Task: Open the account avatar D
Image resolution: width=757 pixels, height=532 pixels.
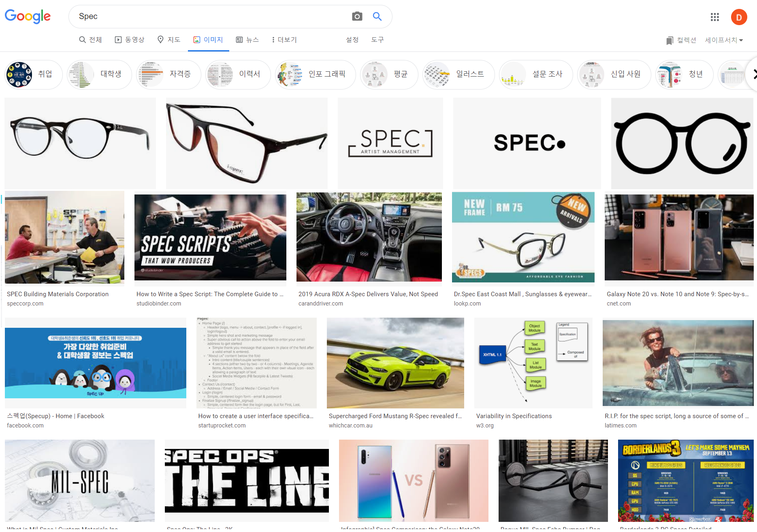Action: (x=739, y=17)
